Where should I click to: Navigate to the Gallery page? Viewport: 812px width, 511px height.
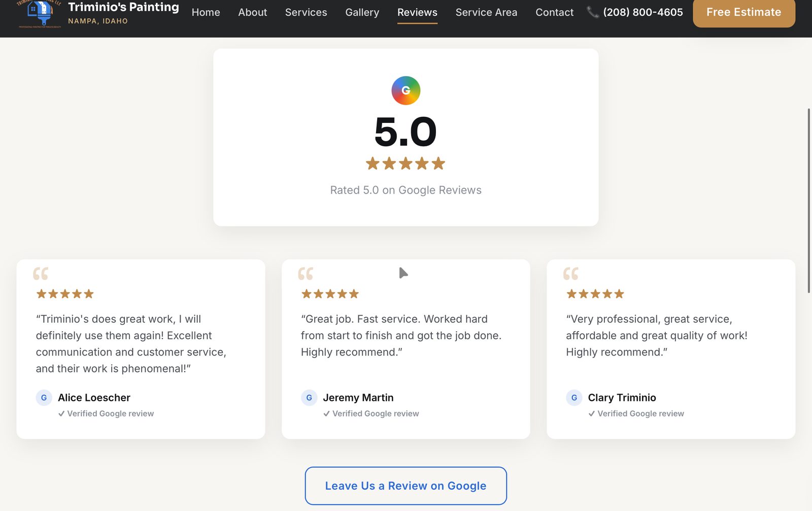pos(362,12)
